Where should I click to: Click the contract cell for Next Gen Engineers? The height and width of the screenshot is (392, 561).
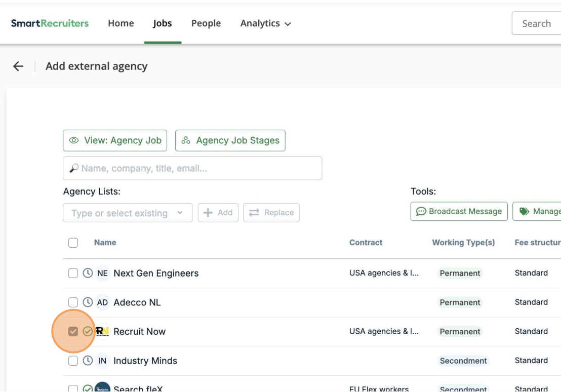point(384,273)
